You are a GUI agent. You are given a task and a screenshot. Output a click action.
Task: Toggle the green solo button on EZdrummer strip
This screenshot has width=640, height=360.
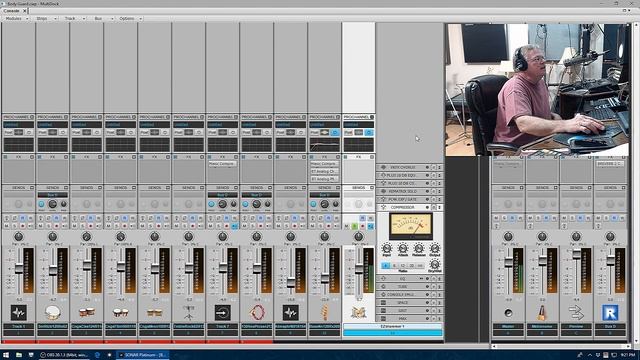pyautogui.click(x=354, y=226)
